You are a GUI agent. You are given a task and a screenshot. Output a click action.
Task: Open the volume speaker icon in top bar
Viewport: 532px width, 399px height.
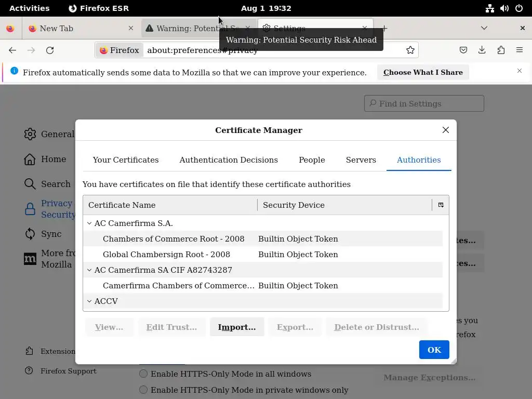[504, 8]
